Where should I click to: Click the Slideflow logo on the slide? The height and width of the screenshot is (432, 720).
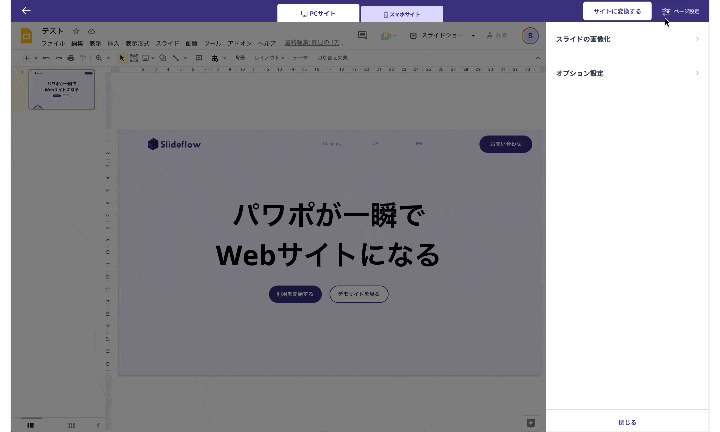click(175, 144)
